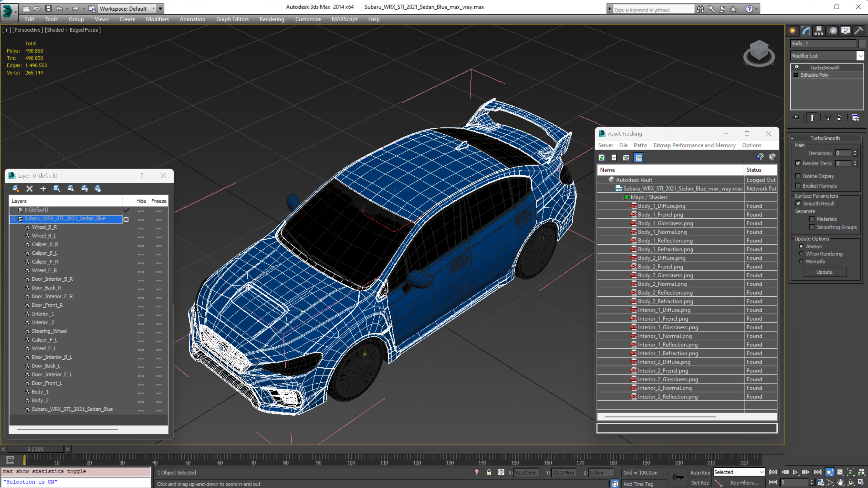Click the Selection Lock toggle padlock icon

click(x=489, y=472)
